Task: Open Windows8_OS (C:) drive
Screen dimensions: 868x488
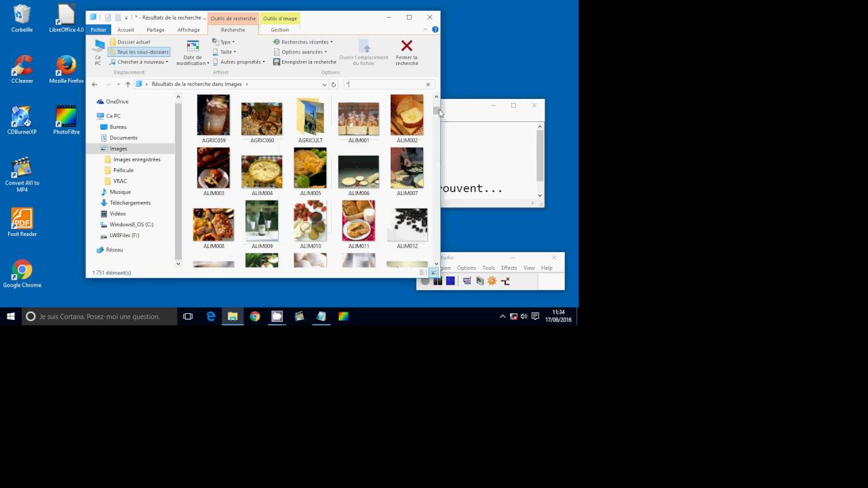Action: coord(132,224)
